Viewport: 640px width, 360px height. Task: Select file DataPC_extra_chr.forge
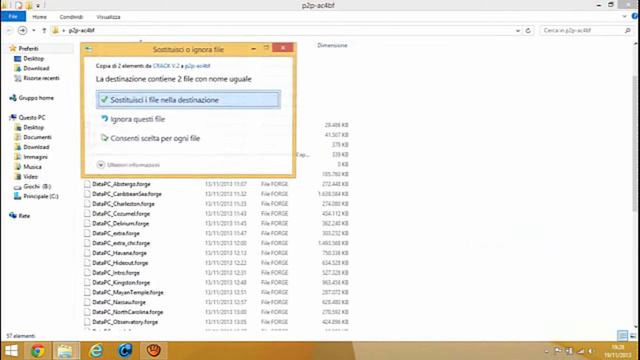(x=121, y=243)
